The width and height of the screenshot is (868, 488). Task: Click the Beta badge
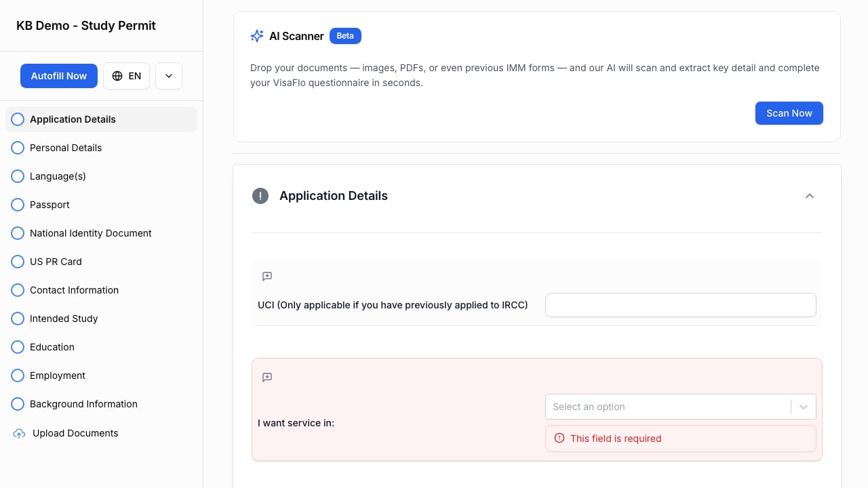[x=345, y=36]
